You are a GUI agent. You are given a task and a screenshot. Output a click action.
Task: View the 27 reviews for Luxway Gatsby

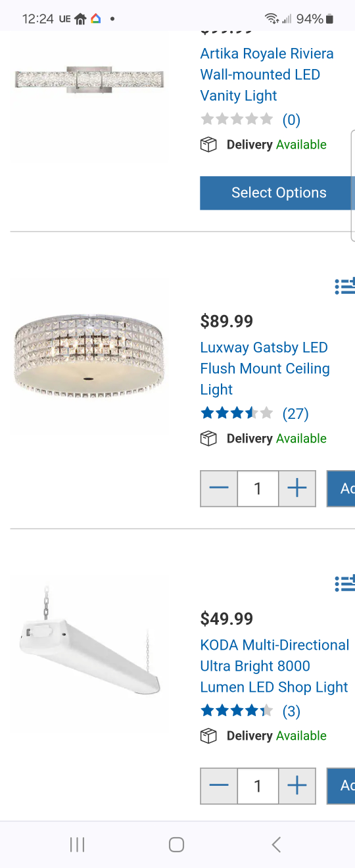[x=295, y=413]
